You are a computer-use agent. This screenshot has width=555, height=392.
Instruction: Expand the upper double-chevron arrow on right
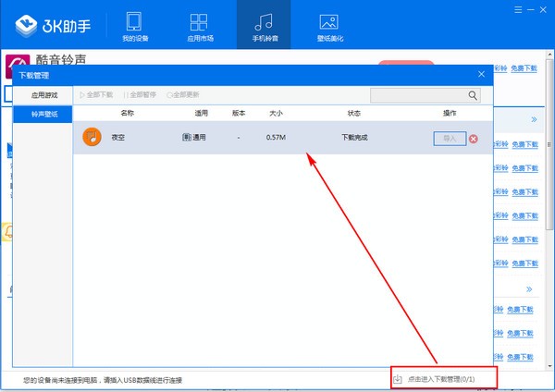pos(534,119)
